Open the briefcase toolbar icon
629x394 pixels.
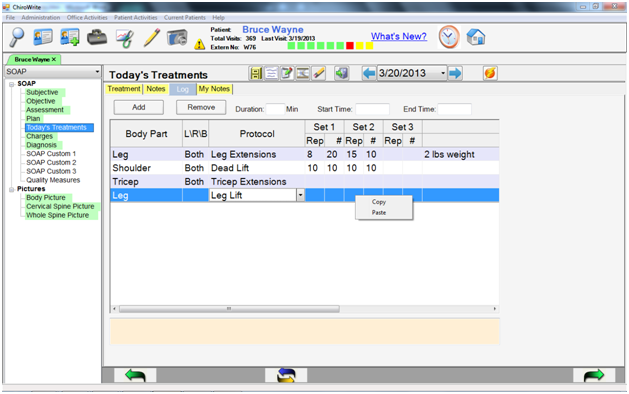(97, 38)
